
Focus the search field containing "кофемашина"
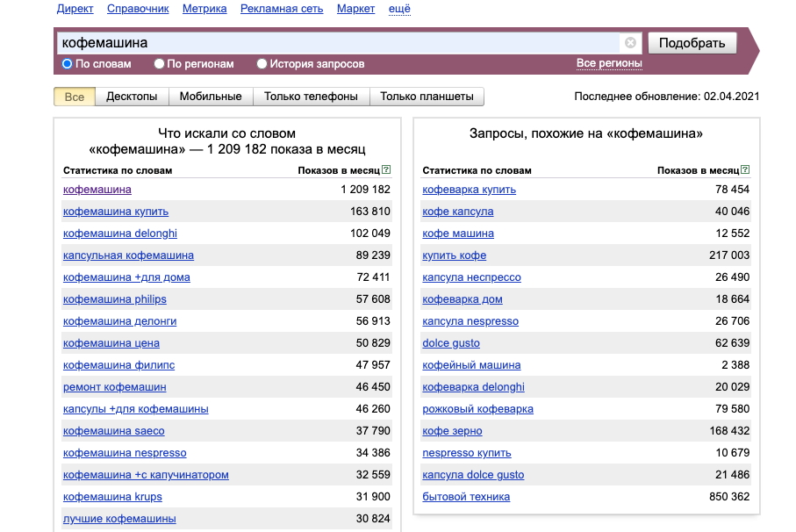pyautogui.click(x=338, y=42)
